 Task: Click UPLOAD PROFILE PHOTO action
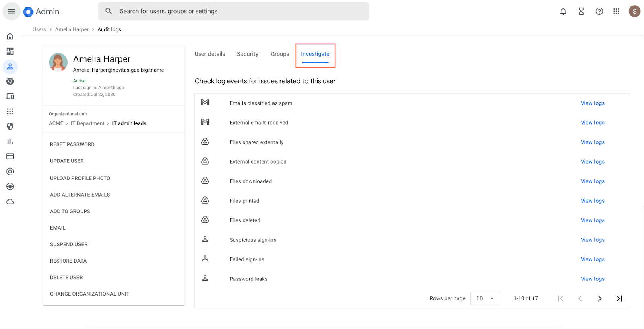point(80,178)
